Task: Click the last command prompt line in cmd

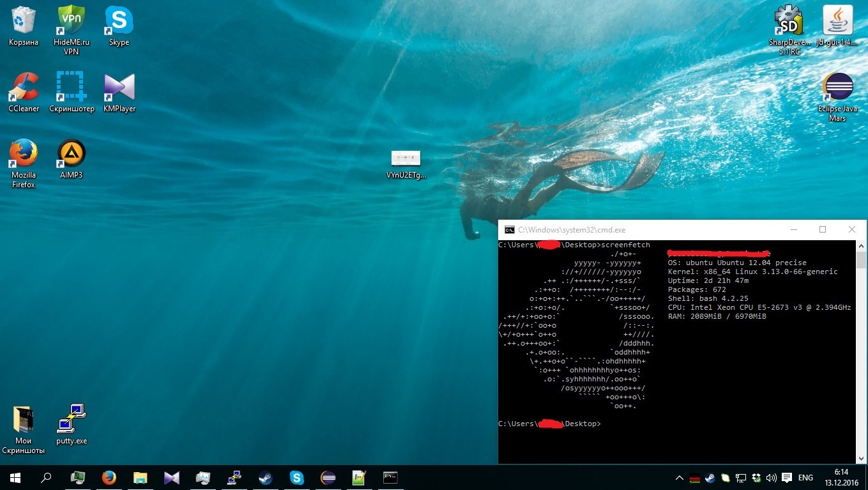Action: coord(549,424)
